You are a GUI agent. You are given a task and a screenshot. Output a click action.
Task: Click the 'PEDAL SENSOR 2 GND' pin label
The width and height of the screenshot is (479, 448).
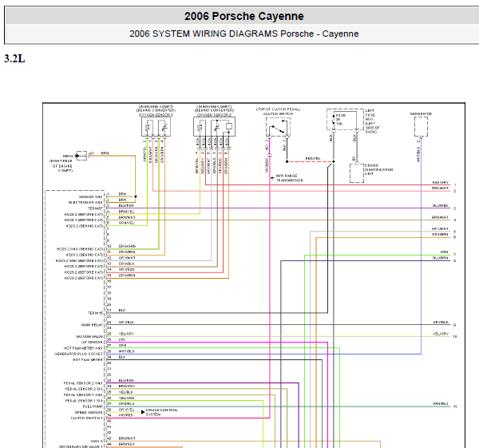[83, 383]
